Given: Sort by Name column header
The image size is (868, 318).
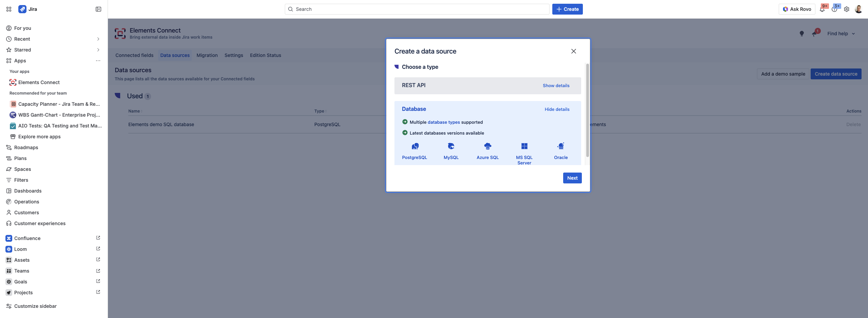Looking at the screenshot, I should (135, 111).
